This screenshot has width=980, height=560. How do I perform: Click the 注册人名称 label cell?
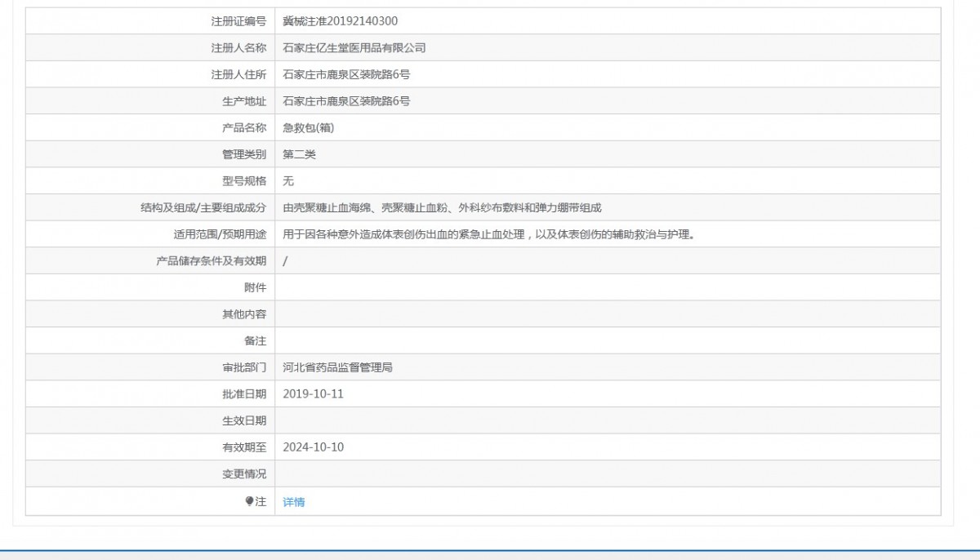(150, 48)
